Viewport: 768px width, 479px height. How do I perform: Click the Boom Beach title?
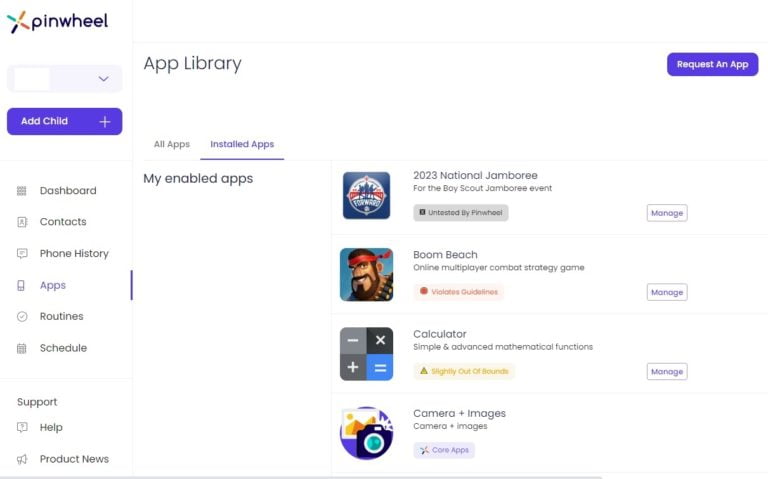click(x=445, y=255)
